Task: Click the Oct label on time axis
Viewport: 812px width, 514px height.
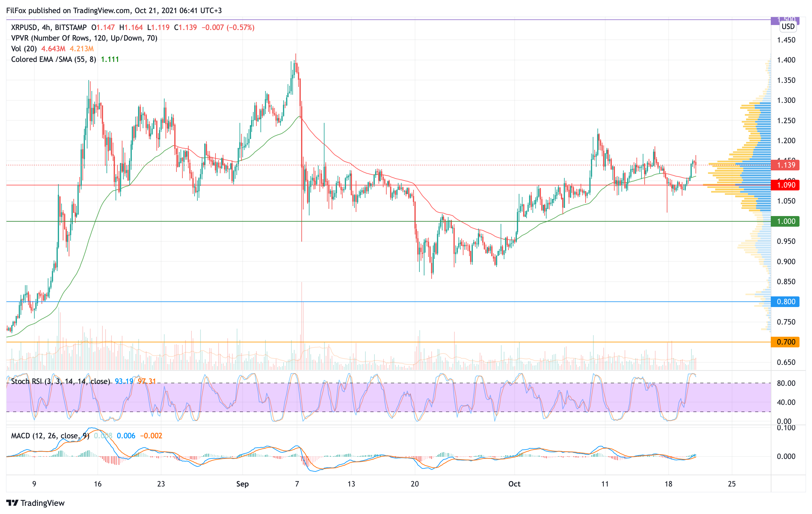Action: [x=514, y=484]
